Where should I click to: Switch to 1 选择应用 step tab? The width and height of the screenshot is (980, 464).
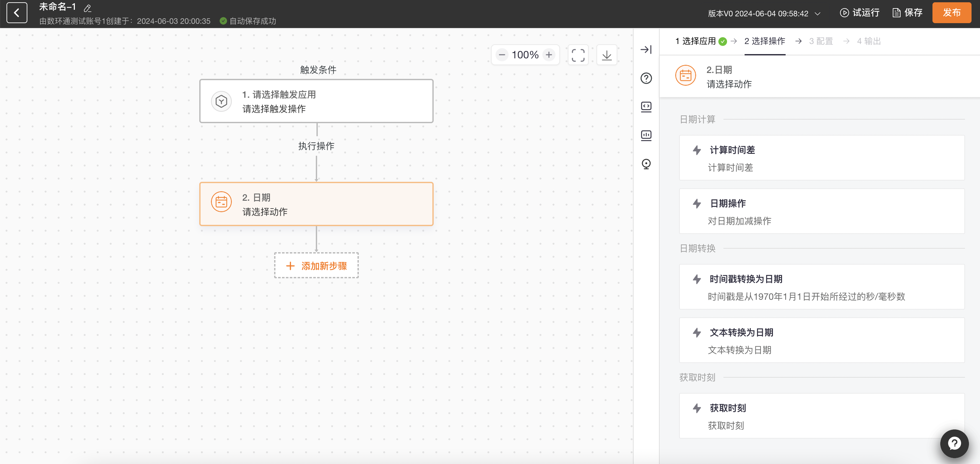(695, 41)
